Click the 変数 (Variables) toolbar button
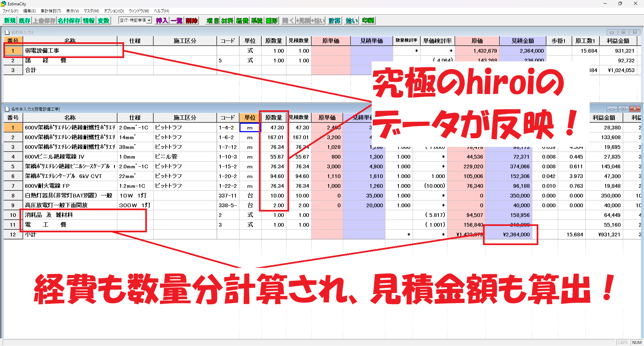The image size is (644, 346). (103, 20)
